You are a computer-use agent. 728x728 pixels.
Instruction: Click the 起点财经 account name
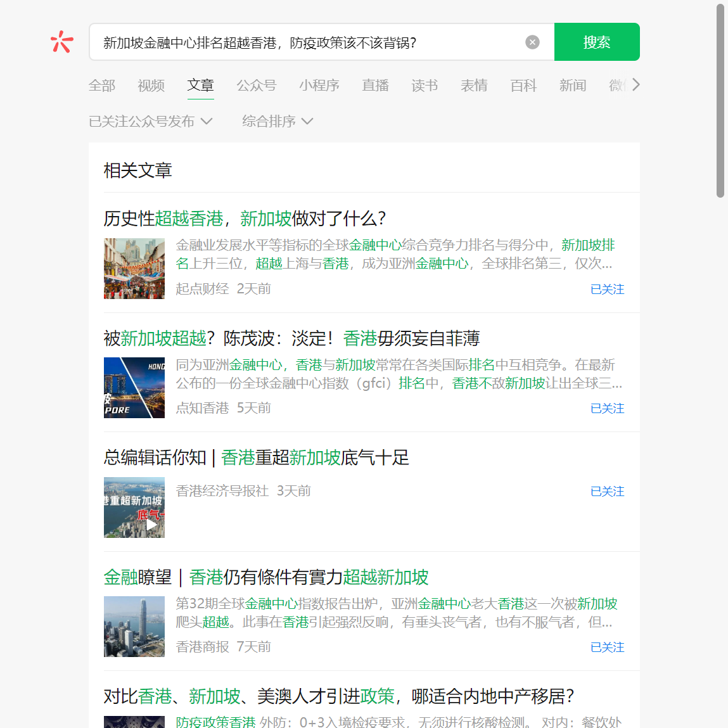click(x=202, y=289)
